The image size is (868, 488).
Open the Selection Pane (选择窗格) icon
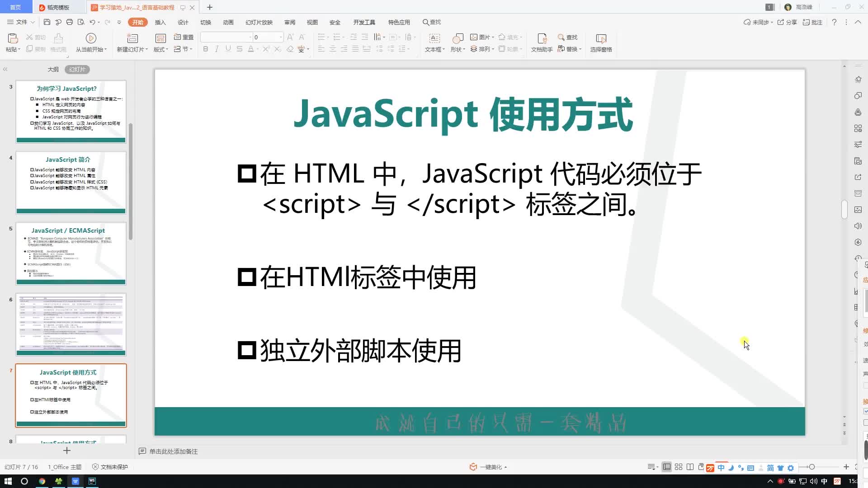click(x=601, y=38)
